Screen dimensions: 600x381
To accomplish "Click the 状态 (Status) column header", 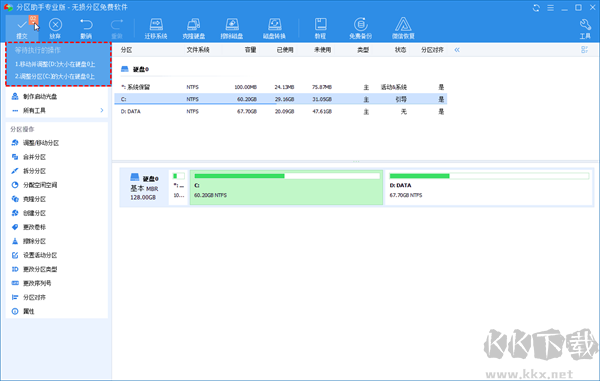I will (400, 50).
